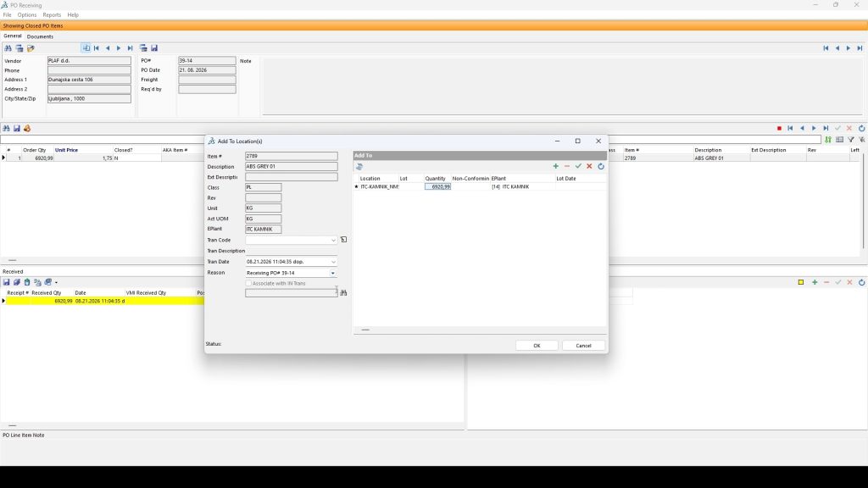Click the green sort icon beside the items search box
Image resolution: width=868 pixels, height=488 pixels.
point(828,140)
